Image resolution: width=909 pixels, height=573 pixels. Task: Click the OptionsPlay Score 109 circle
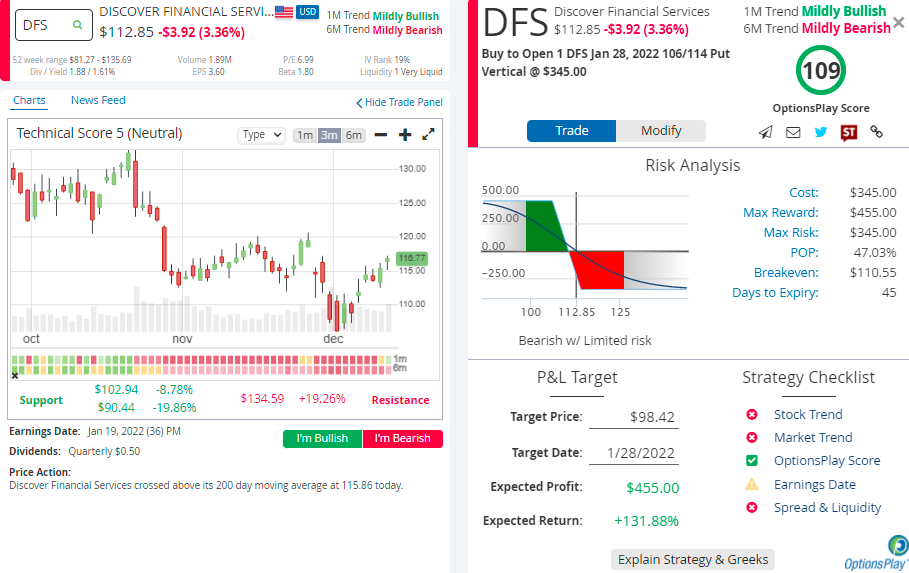821,70
